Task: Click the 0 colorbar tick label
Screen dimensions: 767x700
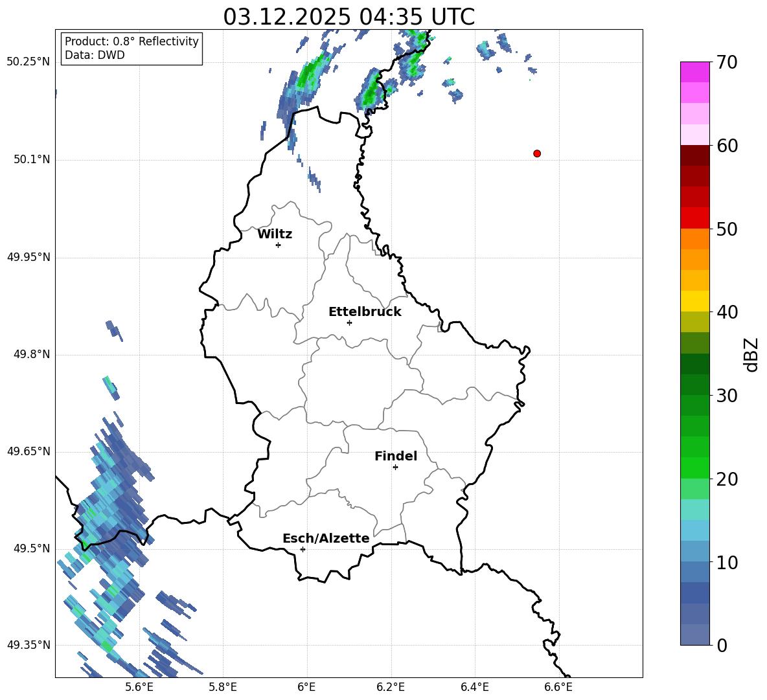Action: pyautogui.click(x=722, y=645)
